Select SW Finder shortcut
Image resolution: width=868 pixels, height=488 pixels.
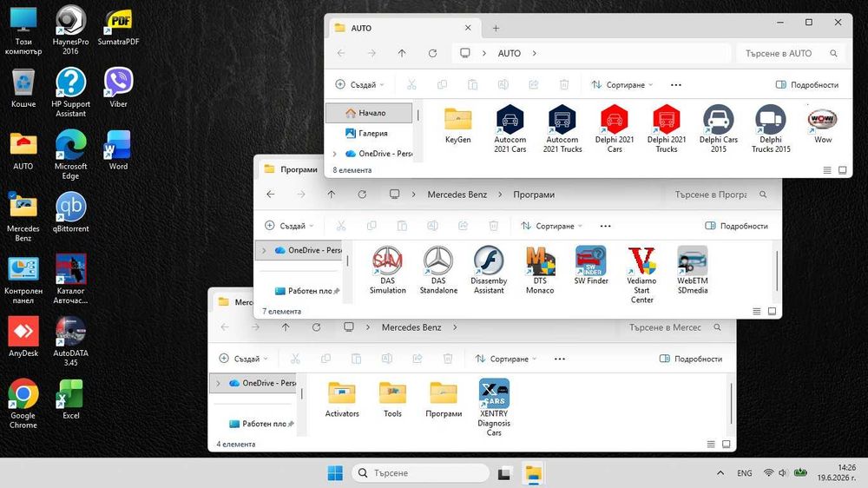point(590,266)
